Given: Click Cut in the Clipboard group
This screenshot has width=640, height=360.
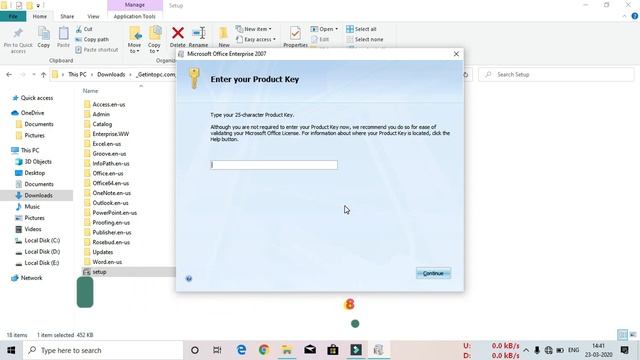Looking at the screenshot, I should (x=84, y=29).
